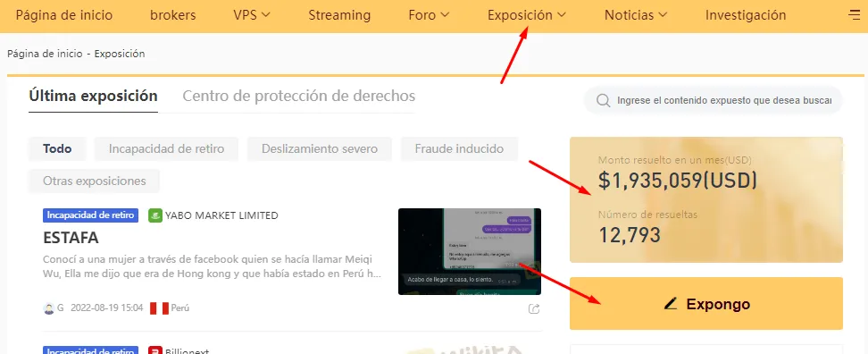Click the 12,793 resolved count
This screenshot has height=354, width=868.
pyautogui.click(x=630, y=235)
